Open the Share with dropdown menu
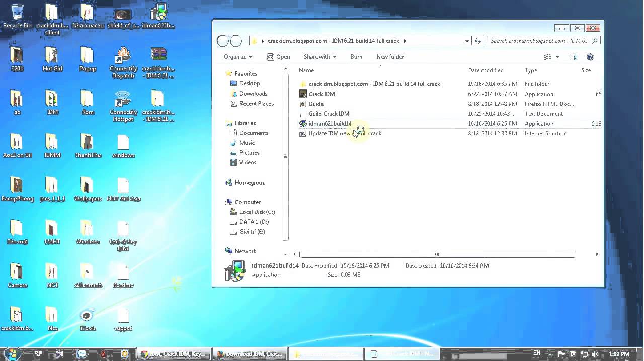The image size is (644, 361). [x=320, y=57]
